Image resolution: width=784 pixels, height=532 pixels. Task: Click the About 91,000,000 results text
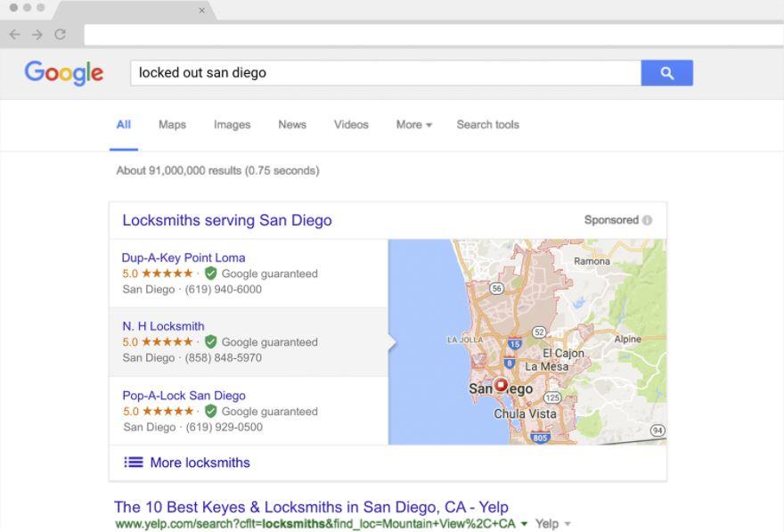[218, 170]
